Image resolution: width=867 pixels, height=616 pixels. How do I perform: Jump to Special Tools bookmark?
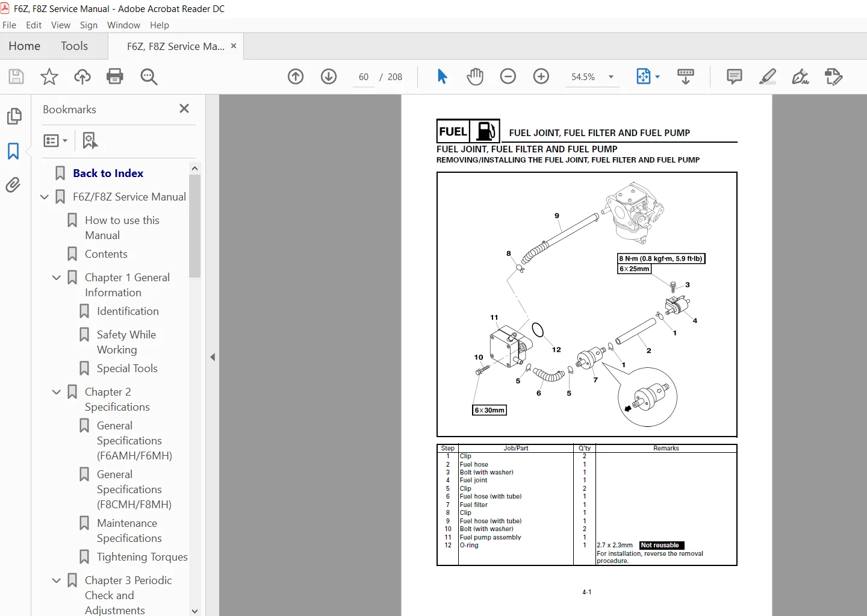(x=127, y=369)
